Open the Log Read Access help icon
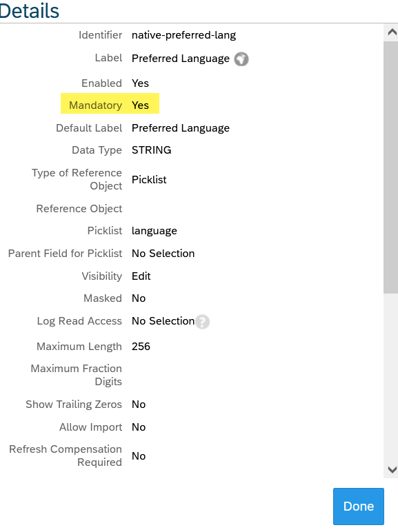This screenshot has width=398, height=532. point(202,322)
